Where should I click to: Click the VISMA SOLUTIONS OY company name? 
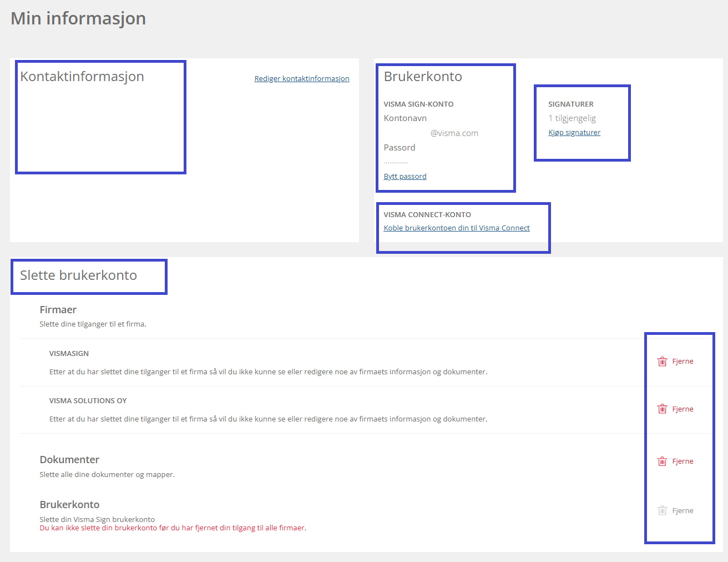tap(88, 401)
